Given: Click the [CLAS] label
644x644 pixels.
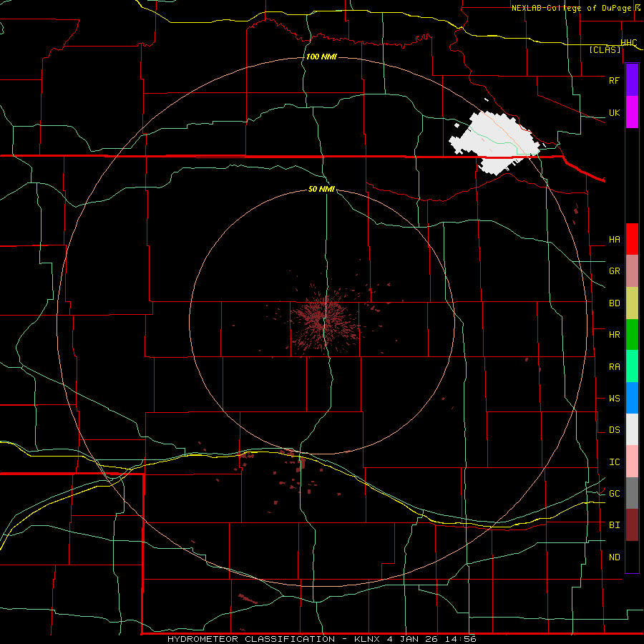Looking at the screenshot, I should coord(605,50).
